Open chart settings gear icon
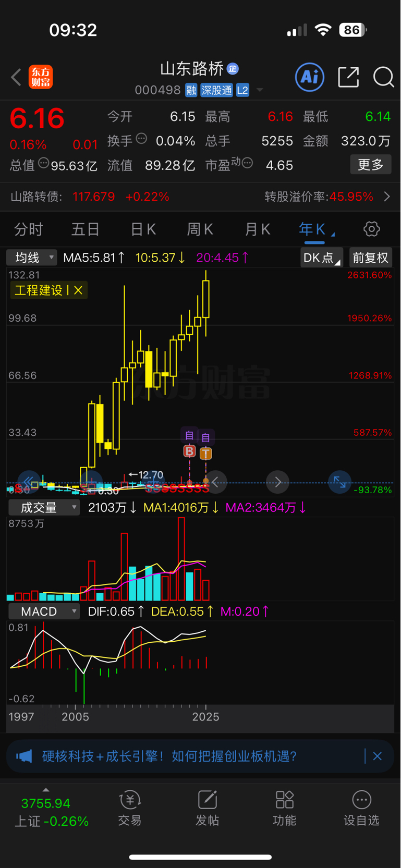 coord(371,229)
